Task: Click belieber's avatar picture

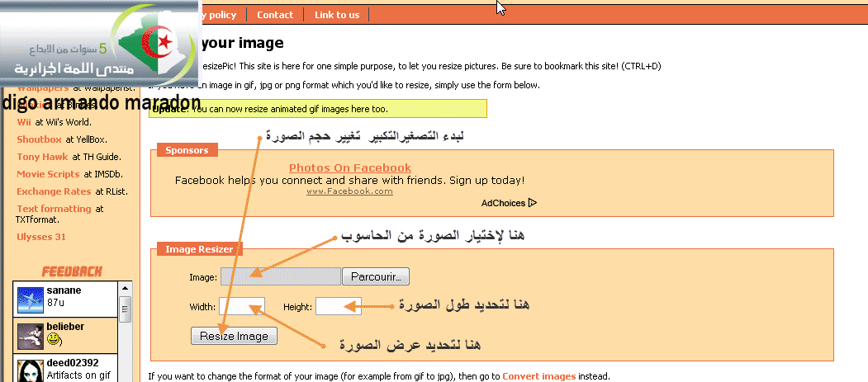Action: pyautogui.click(x=30, y=334)
